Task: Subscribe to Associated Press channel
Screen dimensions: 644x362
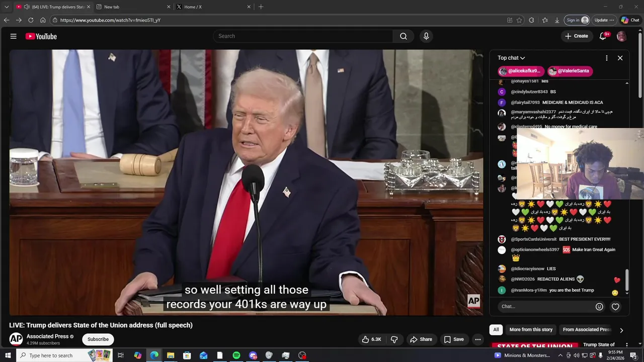Action: [x=98, y=339]
